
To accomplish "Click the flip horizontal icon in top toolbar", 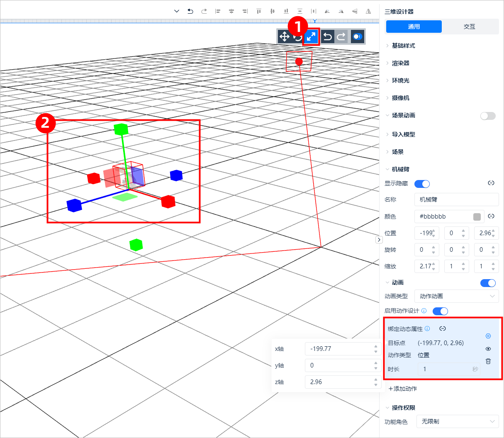I will tap(368, 11).
